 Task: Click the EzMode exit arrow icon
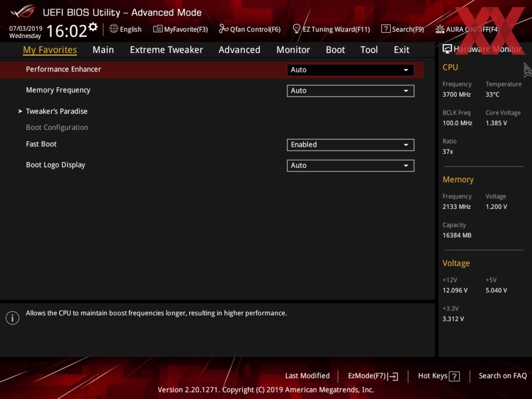click(x=394, y=376)
